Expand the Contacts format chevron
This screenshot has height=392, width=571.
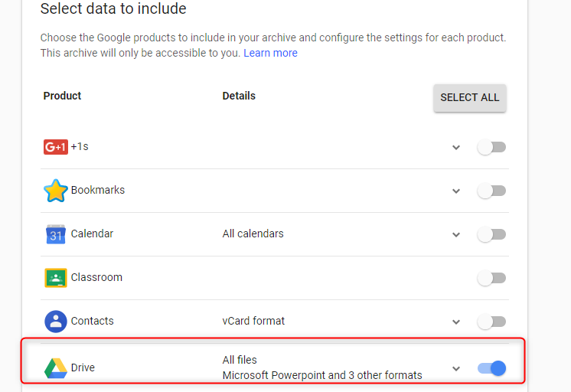[456, 322]
